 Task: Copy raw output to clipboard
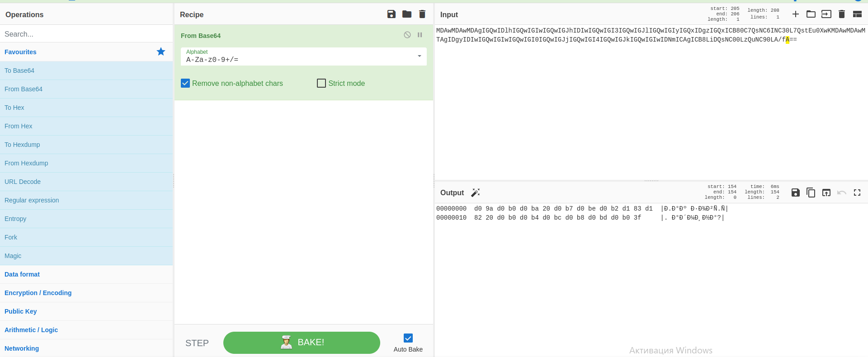click(811, 193)
